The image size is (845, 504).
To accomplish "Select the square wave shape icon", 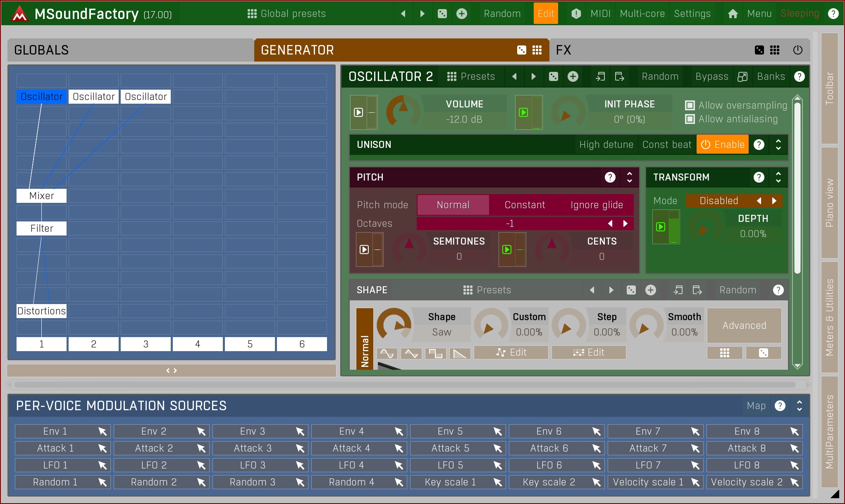I will 435,354.
